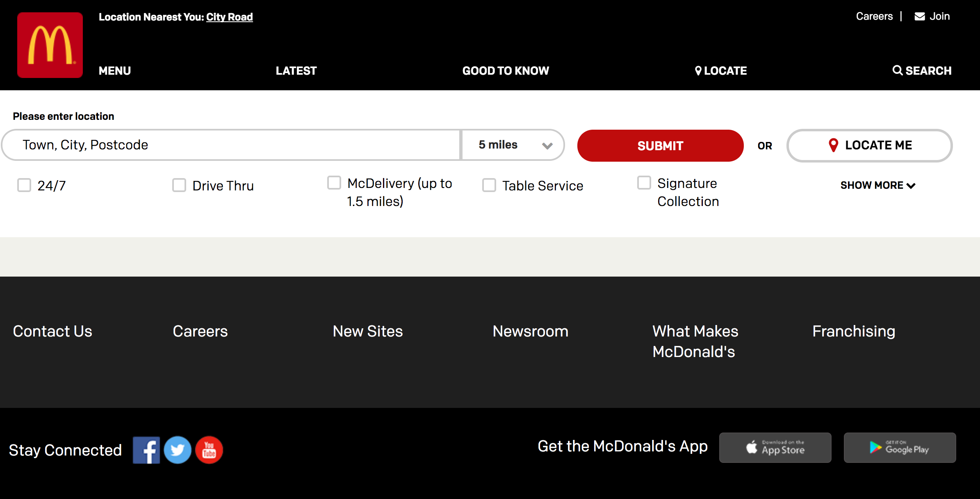This screenshot has width=980, height=499.
Task: Open the GOOD TO KNOW navigation item
Action: (506, 71)
